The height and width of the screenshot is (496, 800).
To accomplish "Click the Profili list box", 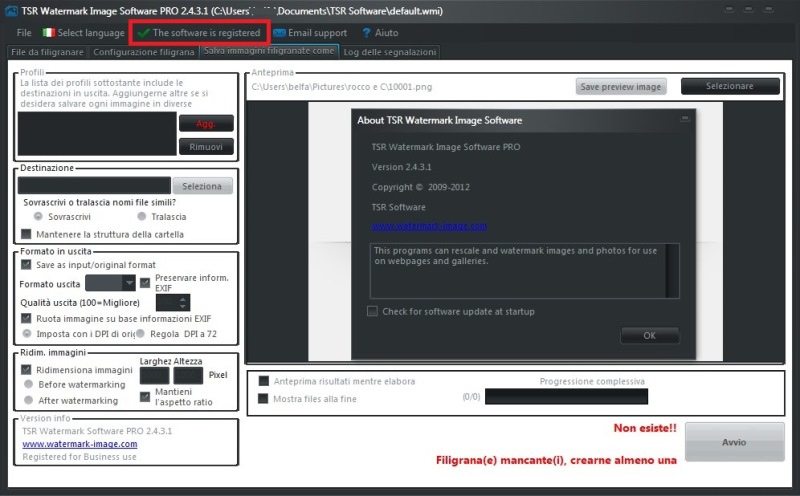I will click(97, 134).
